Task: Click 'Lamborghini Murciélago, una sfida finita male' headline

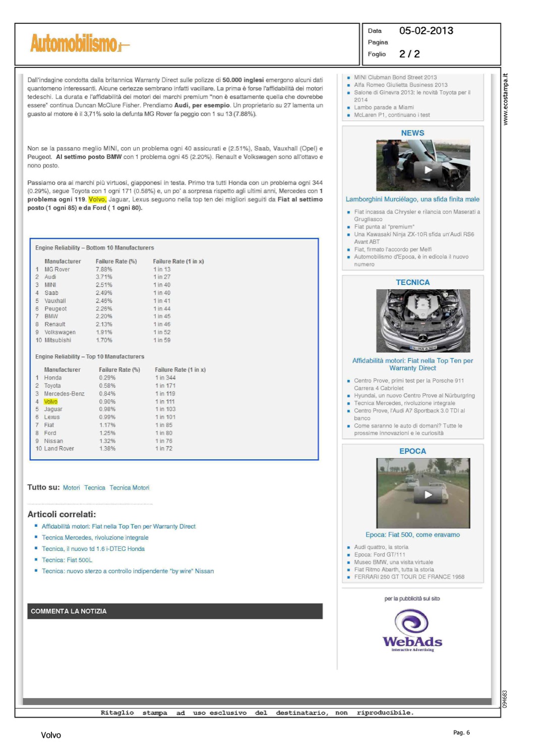Action: (412, 200)
